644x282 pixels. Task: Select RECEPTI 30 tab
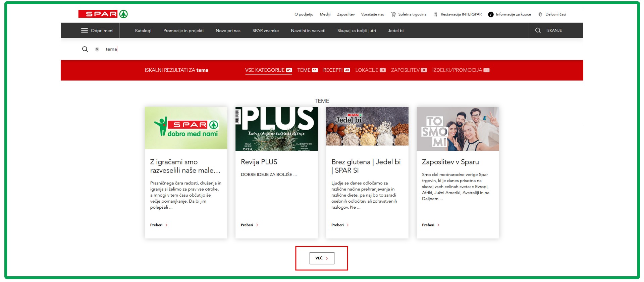coord(336,70)
